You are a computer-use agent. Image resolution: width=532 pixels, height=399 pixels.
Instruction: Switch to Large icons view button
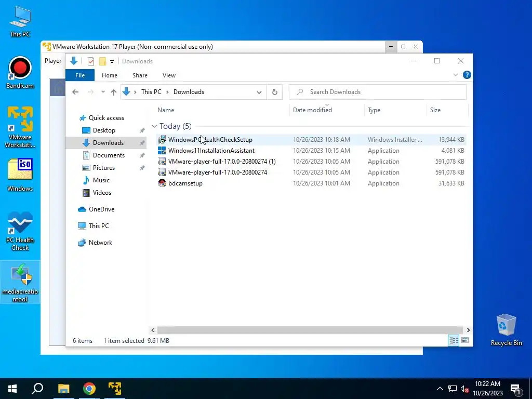(465, 340)
